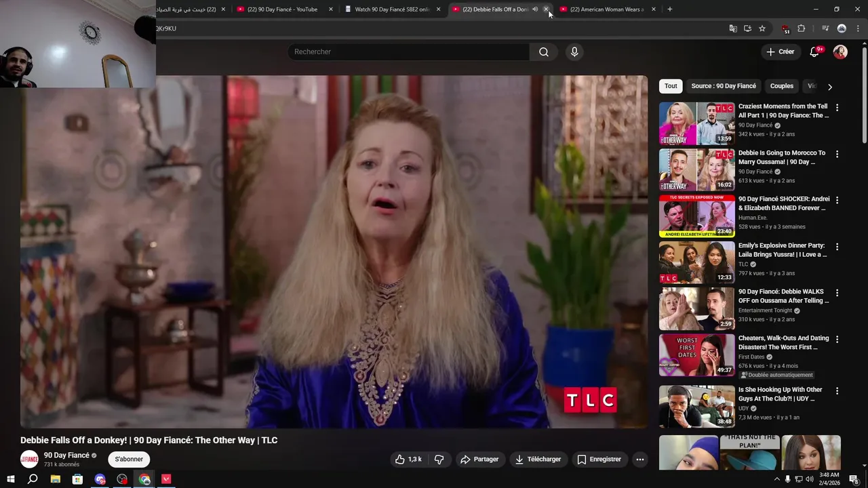The height and width of the screenshot is (488, 868).
Task: Show more filter chips with right arrow
Action: click(830, 87)
